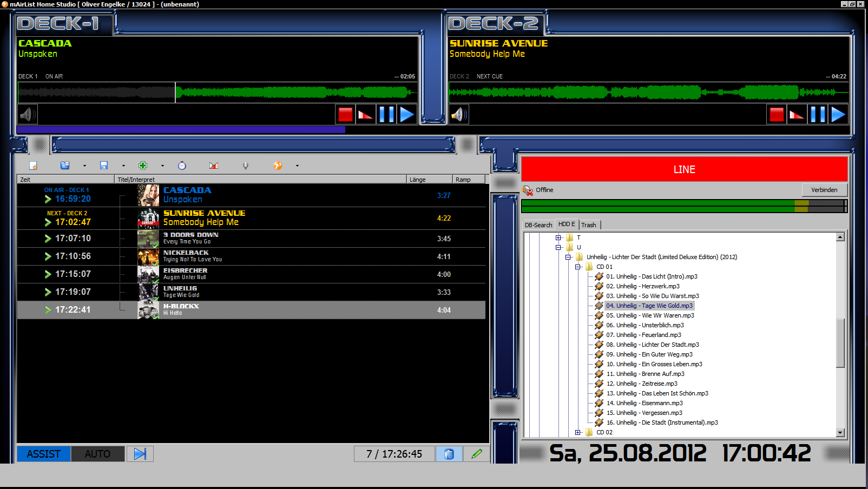
Task: Switch to AUTO mode
Action: click(x=97, y=454)
